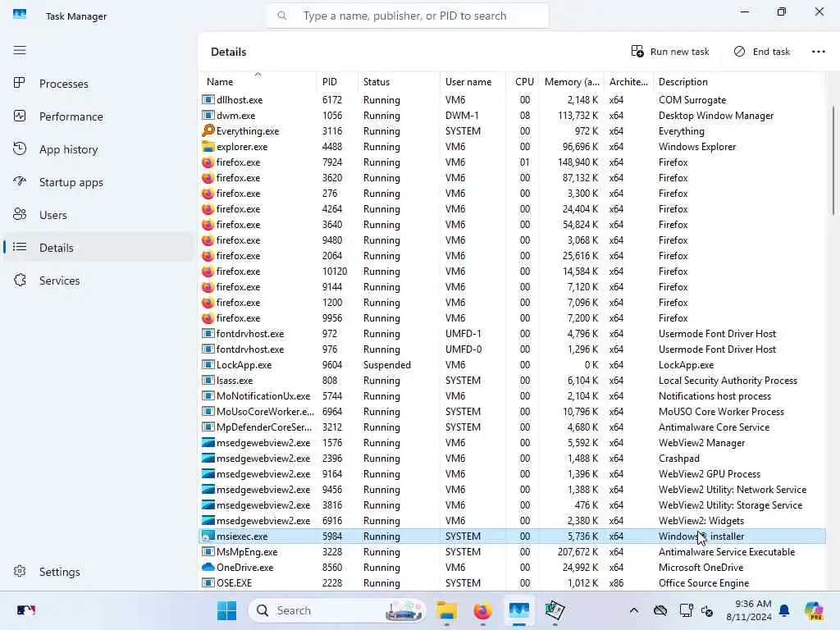Click the Run new task button

670,52
